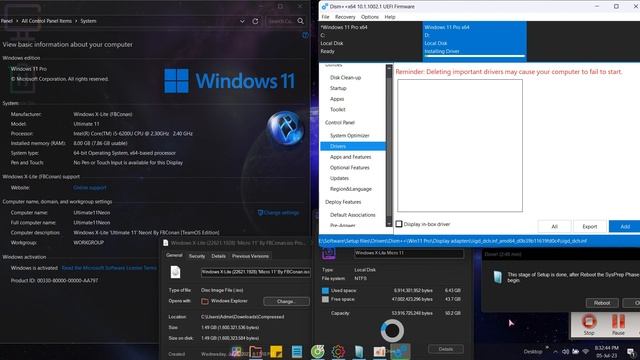
Task: Open the taskbar clock and date
Action: coord(606,351)
